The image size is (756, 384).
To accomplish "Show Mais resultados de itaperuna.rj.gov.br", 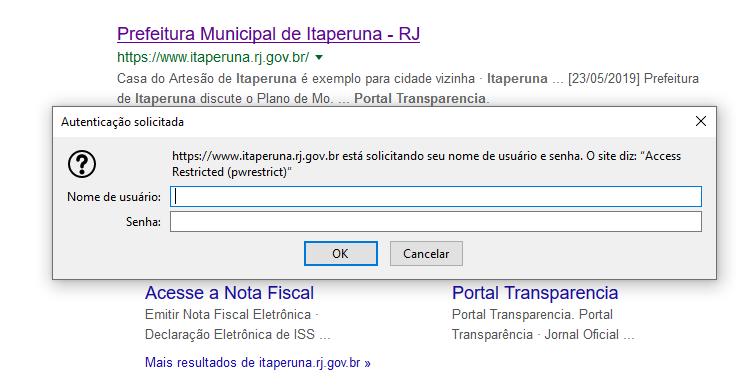I will (258, 363).
